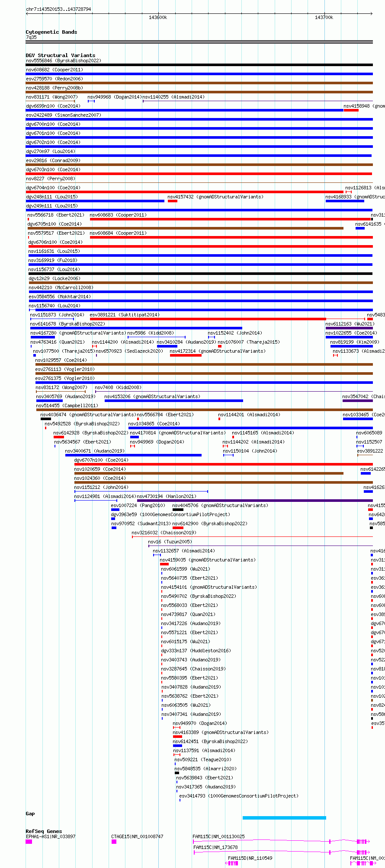Click the nsv8227 (Perry2008) label

[51, 179]
